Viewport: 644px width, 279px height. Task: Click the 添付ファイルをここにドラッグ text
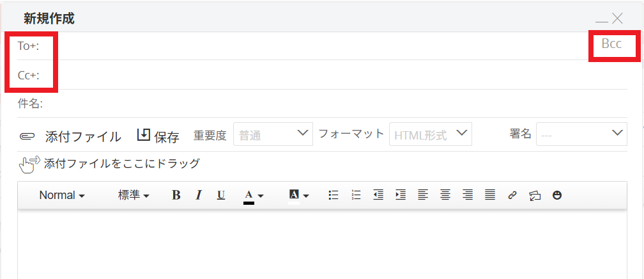121,163
